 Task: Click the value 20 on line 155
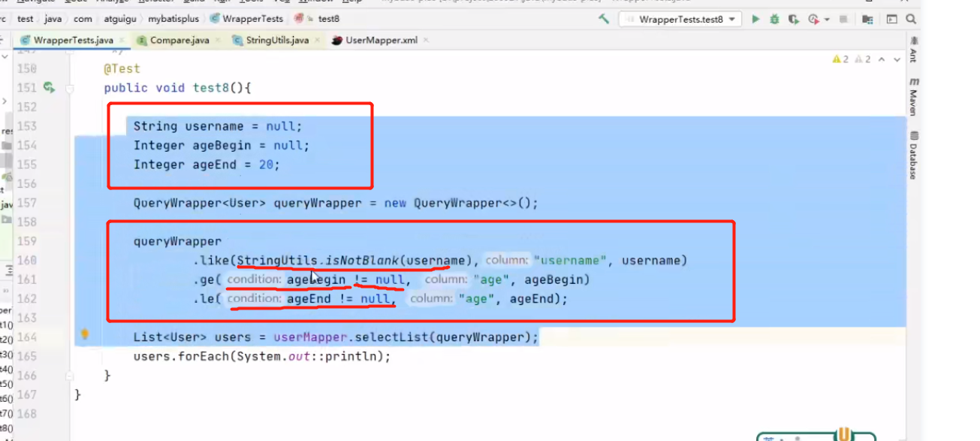click(x=266, y=165)
